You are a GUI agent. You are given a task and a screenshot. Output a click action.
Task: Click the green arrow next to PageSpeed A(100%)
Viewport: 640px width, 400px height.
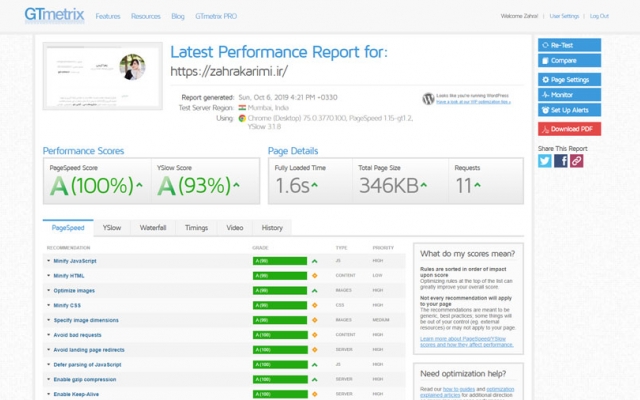coord(139,185)
